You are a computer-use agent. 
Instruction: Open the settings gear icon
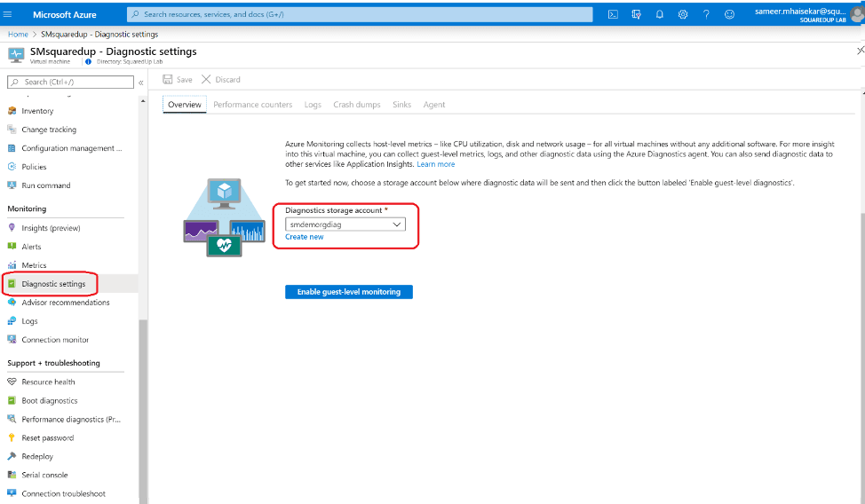click(x=683, y=14)
